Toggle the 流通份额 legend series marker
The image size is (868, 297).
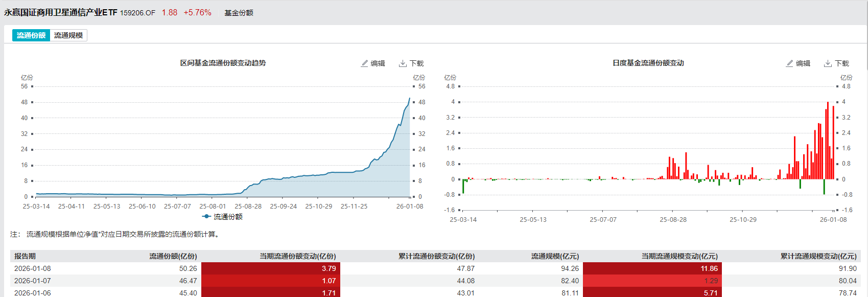click(207, 217)
